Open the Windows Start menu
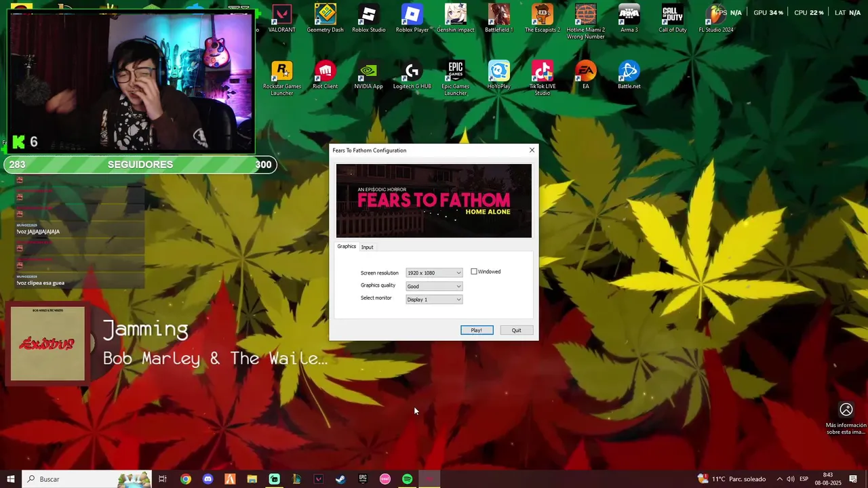Image resolution: width=868 pixels, height=488 pixels. pos(11,479)
